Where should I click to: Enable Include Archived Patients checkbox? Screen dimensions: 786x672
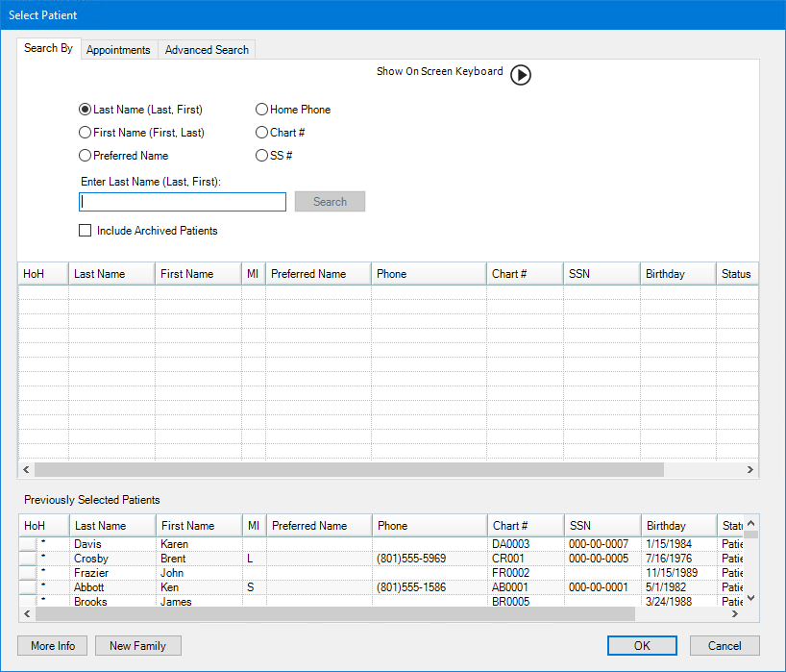(x=86, y=231)
